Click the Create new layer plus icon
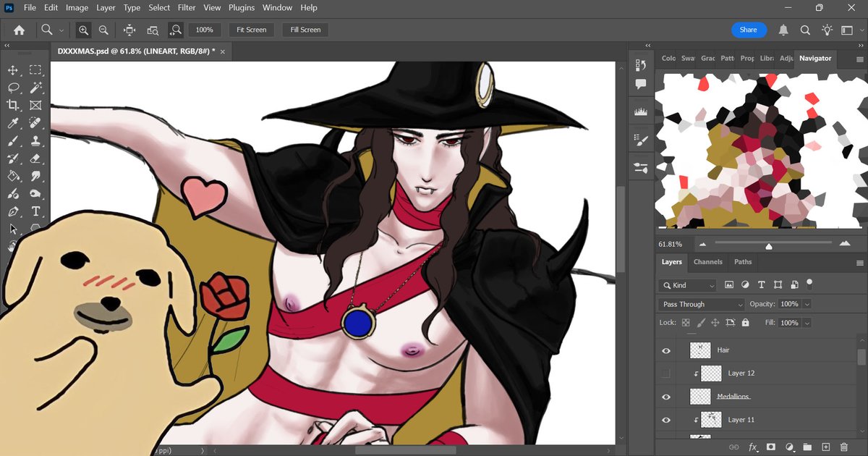This screenshot has height=456, width=868. point(825,447)
